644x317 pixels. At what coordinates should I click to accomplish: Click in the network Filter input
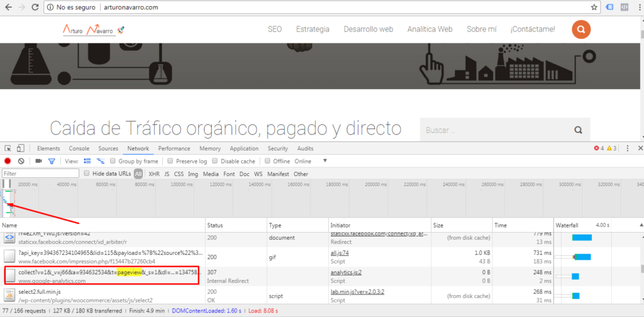coord(40,174)
